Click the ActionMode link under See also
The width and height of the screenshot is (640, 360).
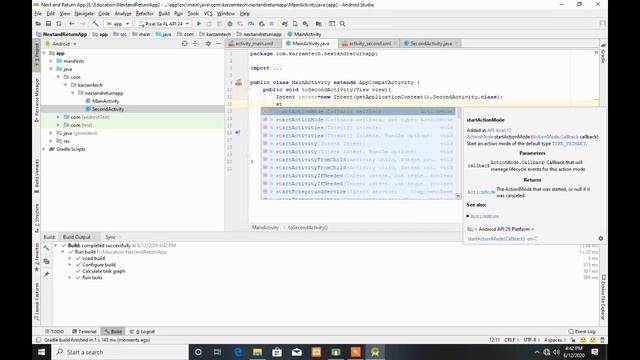[x=484, y=216]
